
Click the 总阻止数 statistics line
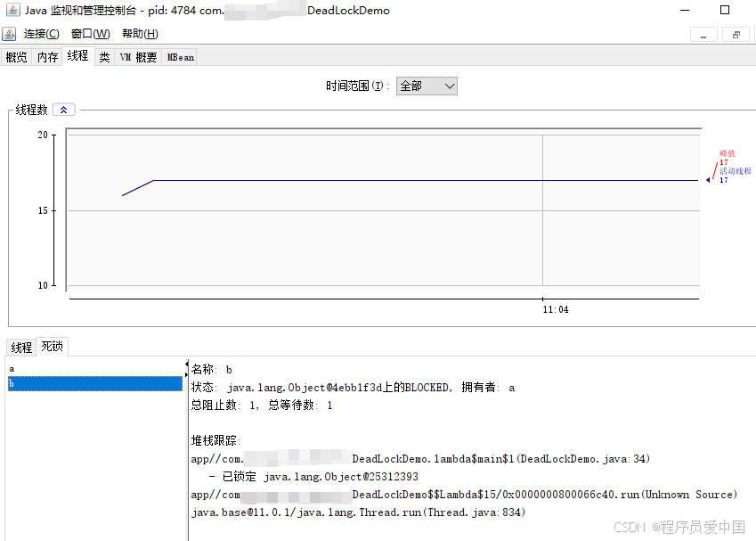click(262, 406)
